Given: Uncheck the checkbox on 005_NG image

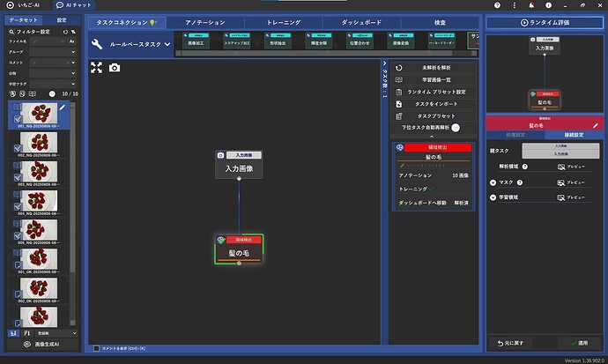Looking at the screenshot, I should [17, 235].
